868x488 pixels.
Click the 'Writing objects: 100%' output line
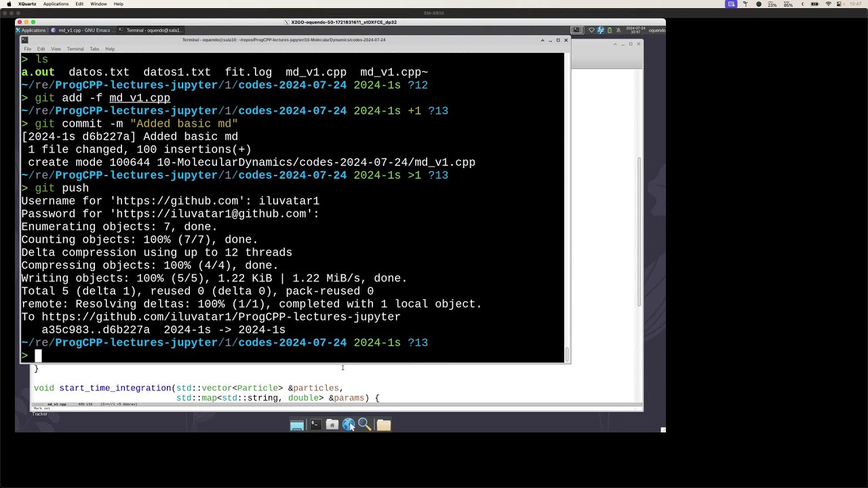tap(214, 279)
